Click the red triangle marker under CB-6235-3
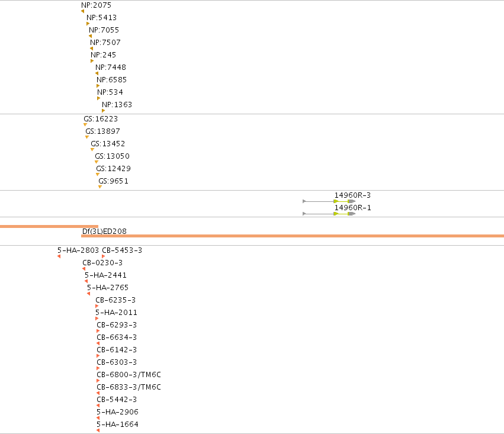Screen dimensions: 504x434 pyautogui.click(x=97, y=306)
